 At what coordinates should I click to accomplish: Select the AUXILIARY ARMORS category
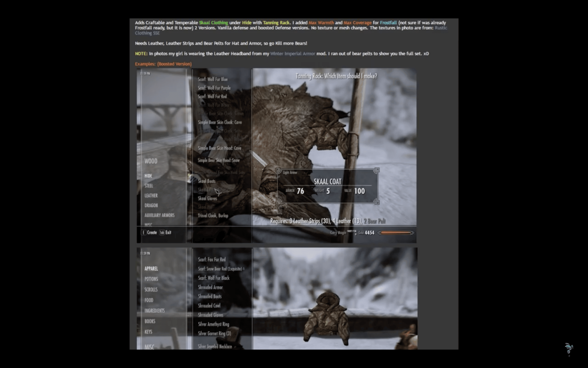pyautogui.click(x=159, y=215)
